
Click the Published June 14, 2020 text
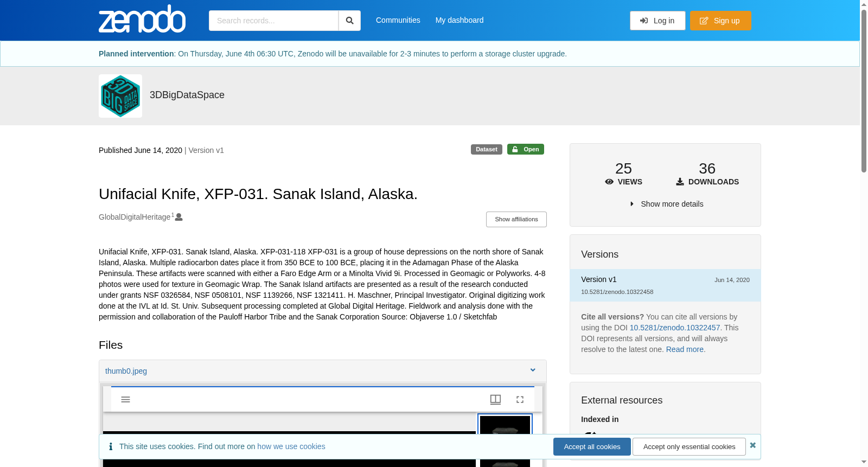click(x=141, y=150)
